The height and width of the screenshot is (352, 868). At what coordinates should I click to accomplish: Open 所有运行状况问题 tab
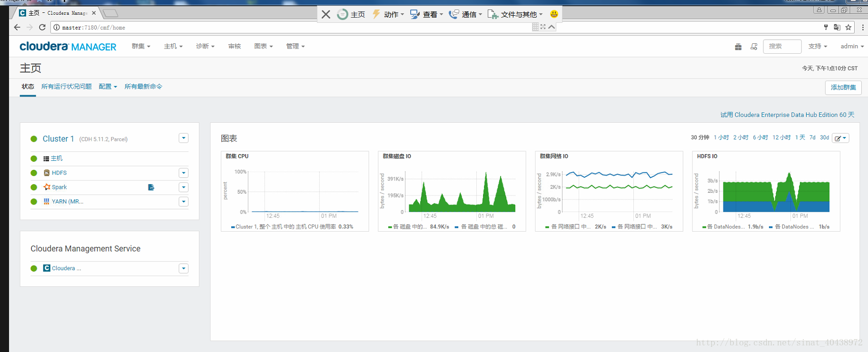[x=67, y=87]
